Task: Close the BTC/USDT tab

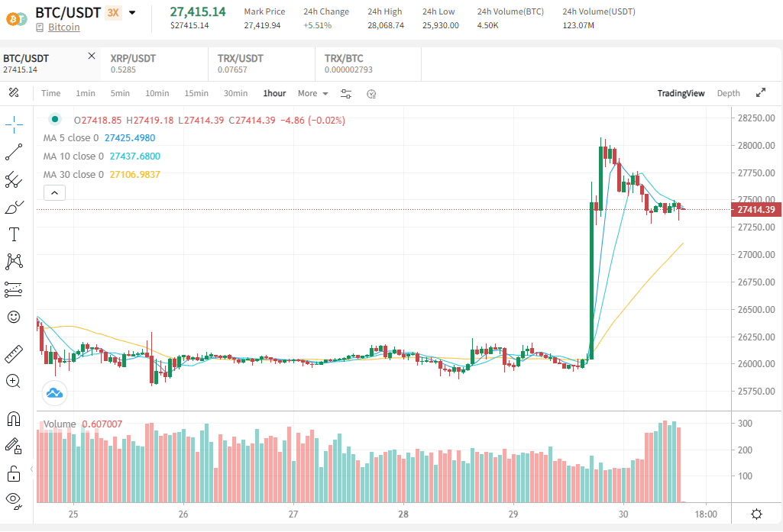Action: point(91,55)
